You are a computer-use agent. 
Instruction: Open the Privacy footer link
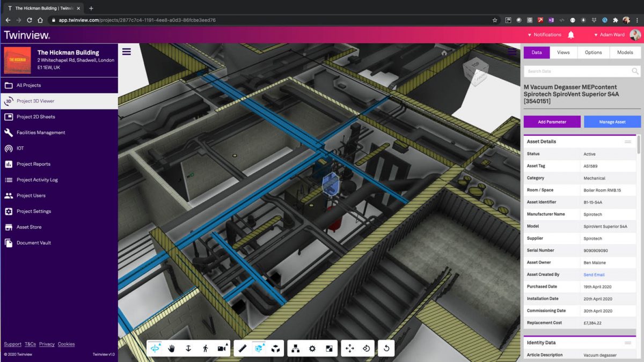(47, 344)
